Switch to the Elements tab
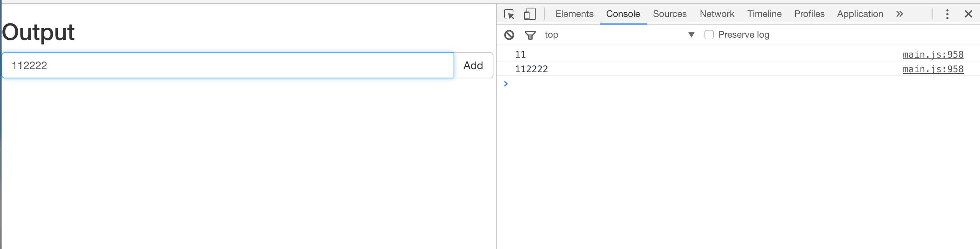 574,14
